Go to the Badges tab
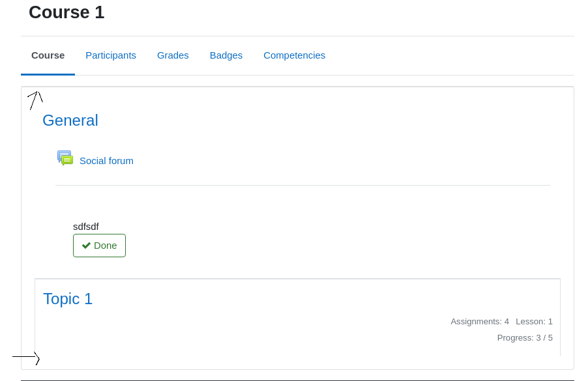The height and width of the screenshot is (381, 588). pos(226,55)
